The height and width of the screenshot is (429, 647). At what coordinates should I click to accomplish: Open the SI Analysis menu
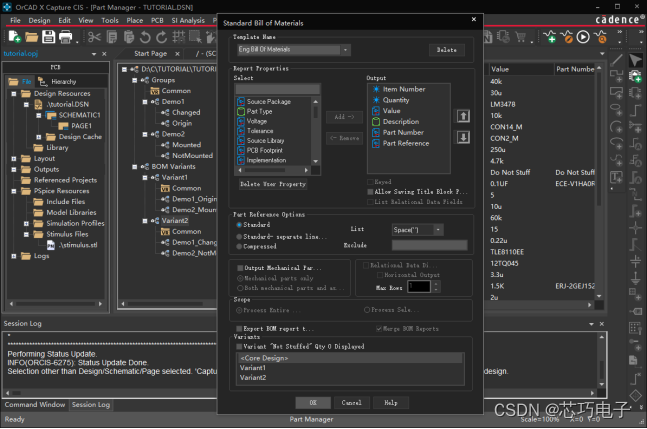(x=188, y=20)
